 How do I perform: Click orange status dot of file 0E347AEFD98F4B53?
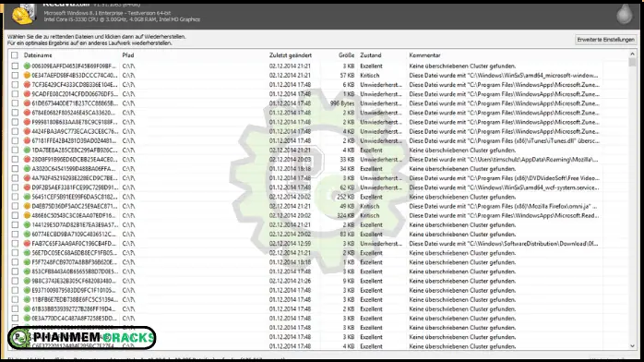pyautogui.click(x=27, y=75)
